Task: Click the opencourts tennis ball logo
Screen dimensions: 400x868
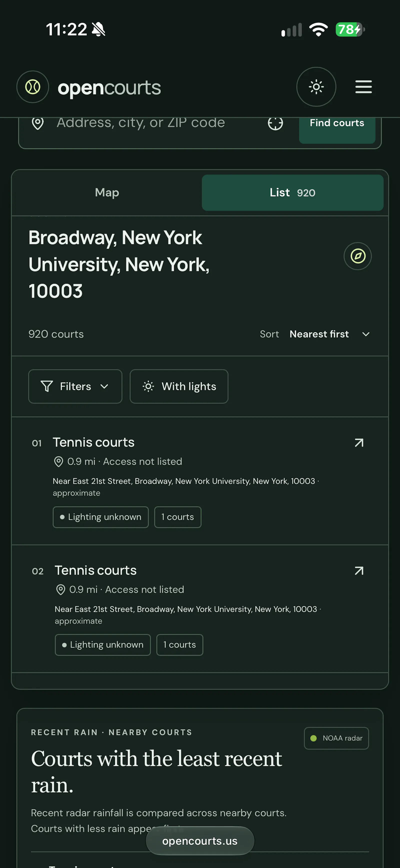Action: pyautogui.click(x=33, y=87)
